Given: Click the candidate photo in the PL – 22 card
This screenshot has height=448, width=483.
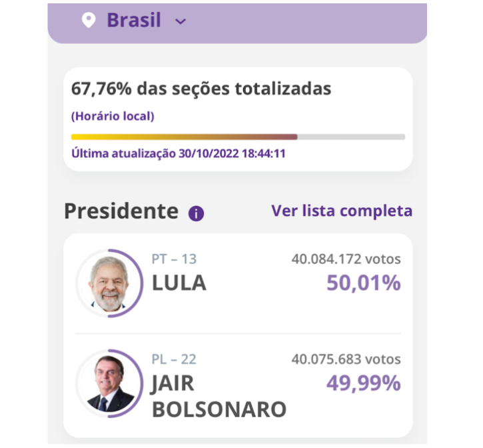Looking at the screenshot, I should (x=108, y=382).
